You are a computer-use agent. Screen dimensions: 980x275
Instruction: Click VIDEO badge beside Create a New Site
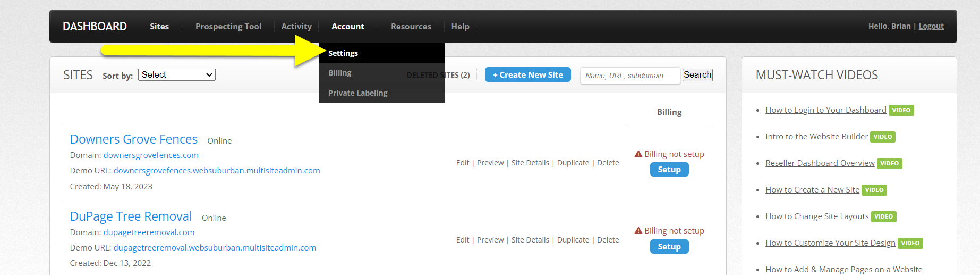(874, 190)
